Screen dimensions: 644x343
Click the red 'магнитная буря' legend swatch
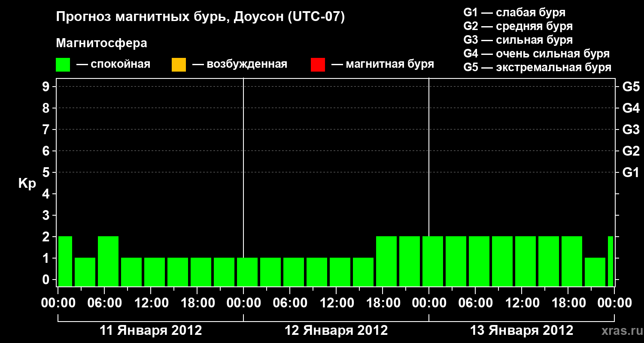click(318, 65)
